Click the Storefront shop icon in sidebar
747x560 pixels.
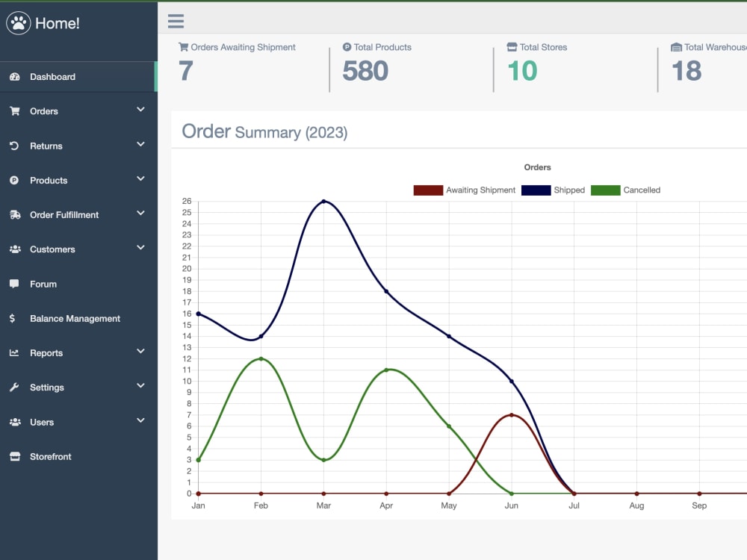15,456
